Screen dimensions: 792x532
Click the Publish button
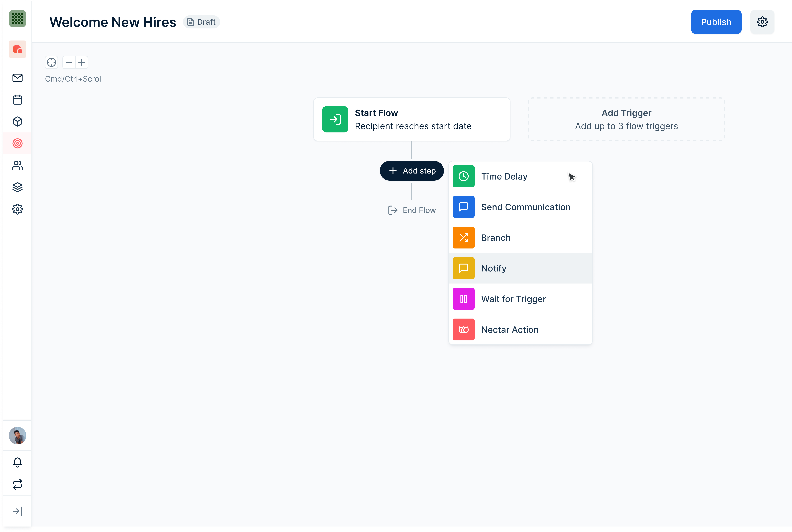click(716, 22)
